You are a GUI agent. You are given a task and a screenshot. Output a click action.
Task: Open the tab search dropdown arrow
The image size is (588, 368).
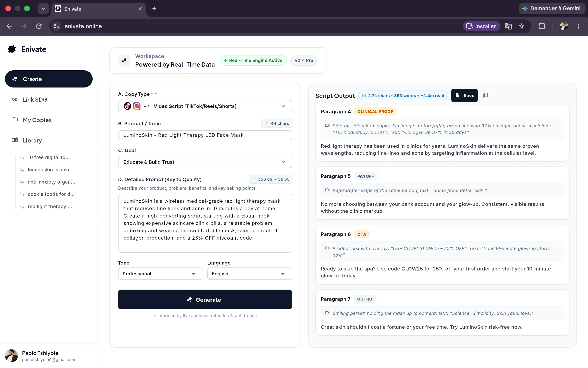tap(43, 9)
